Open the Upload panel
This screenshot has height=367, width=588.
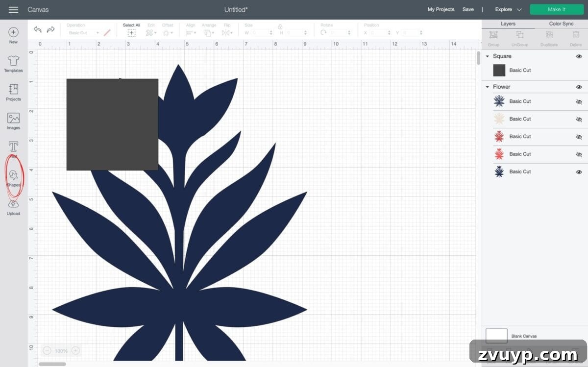[13, 207]
